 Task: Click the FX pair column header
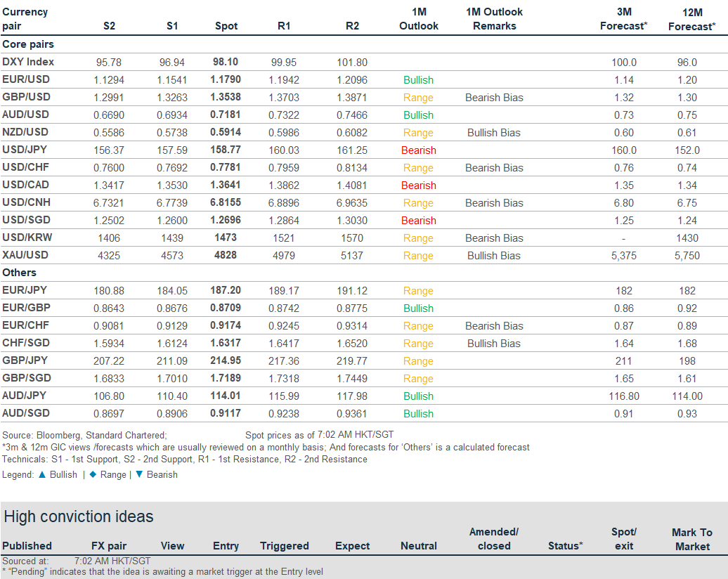[109, 546]
